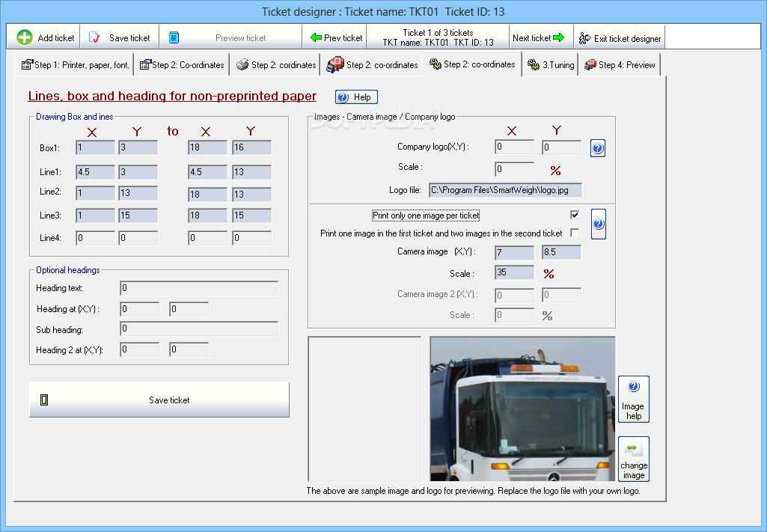Screen dimensions: 767x532
Task: Click Box1 end Y field showing 16
Action: tap(252, 147)
